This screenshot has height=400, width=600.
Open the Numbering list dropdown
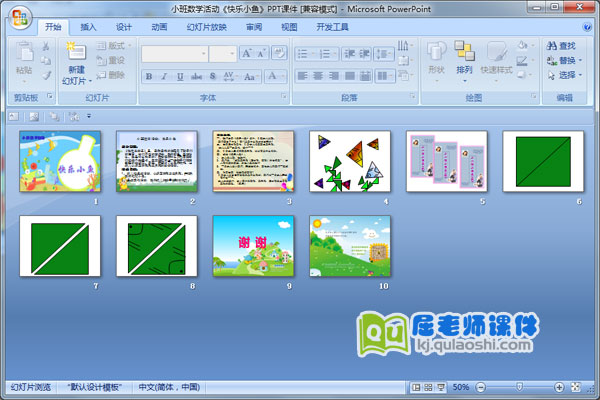pyautogui.click(x=328, y=54)
